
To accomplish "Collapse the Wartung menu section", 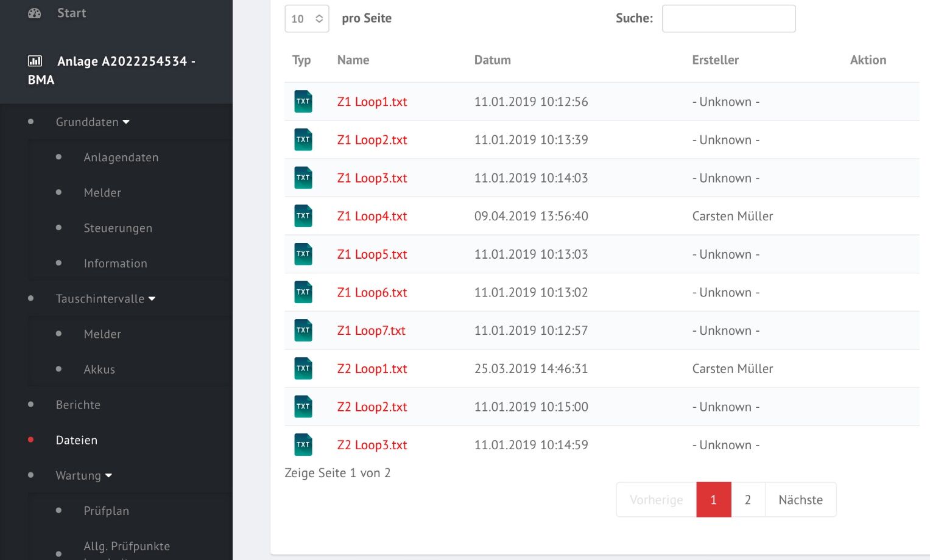I will coord(84,475).
